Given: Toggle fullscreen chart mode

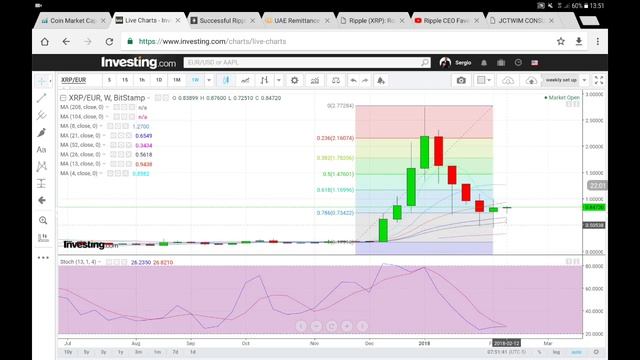Looking at the screenshot, I should point(599,80).
